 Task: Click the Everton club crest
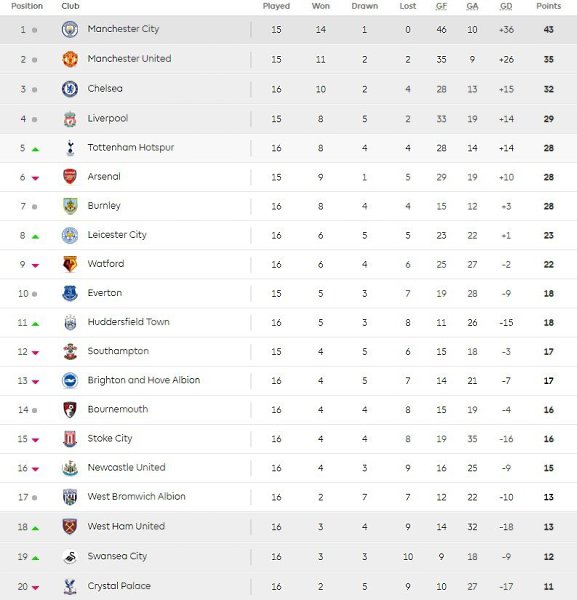click(70, 293)
